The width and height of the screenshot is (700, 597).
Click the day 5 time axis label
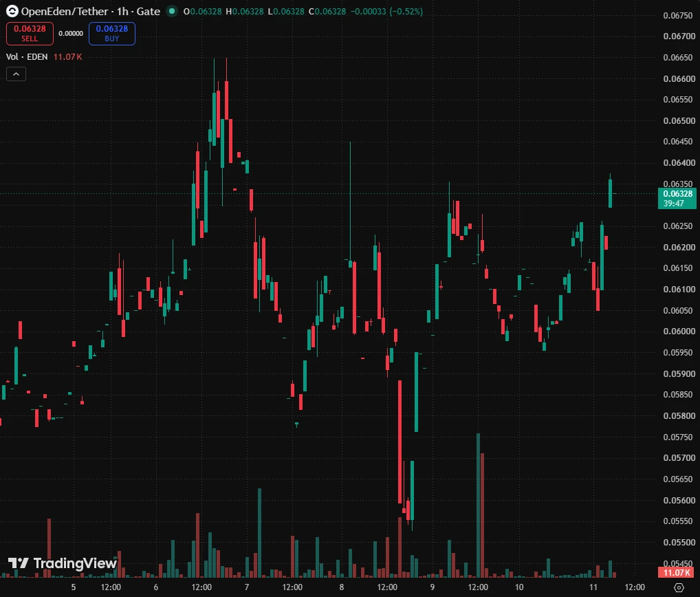(74, 587)
